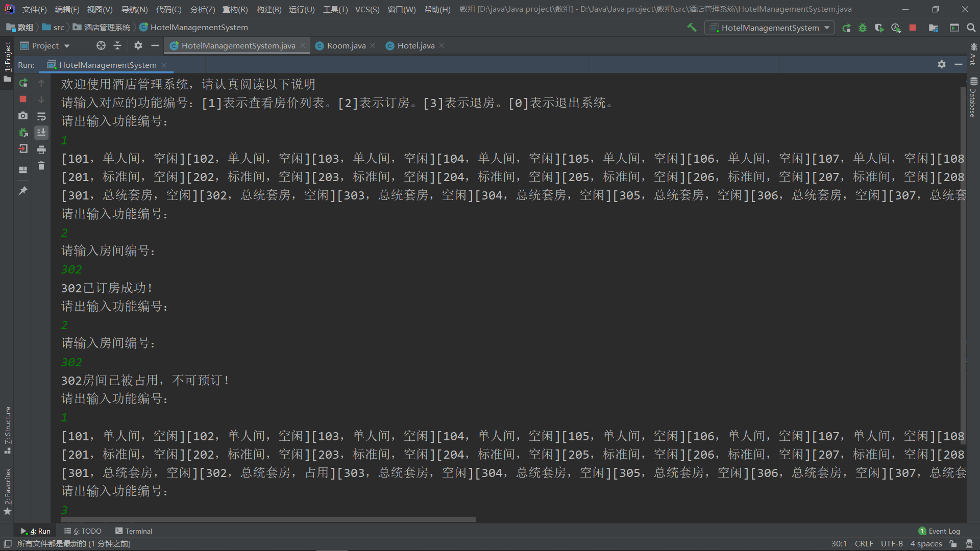980x551 pixels.
Task: Click the Run Anything icon in toolbar
Action: (x=954, y=28)
